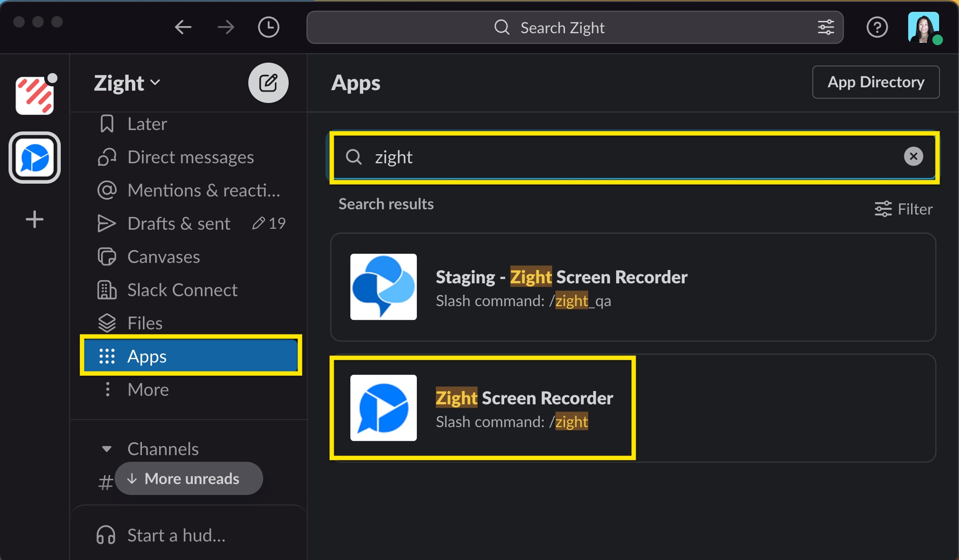Open Staging - Zight Screen Recorder result

[633, 287]
